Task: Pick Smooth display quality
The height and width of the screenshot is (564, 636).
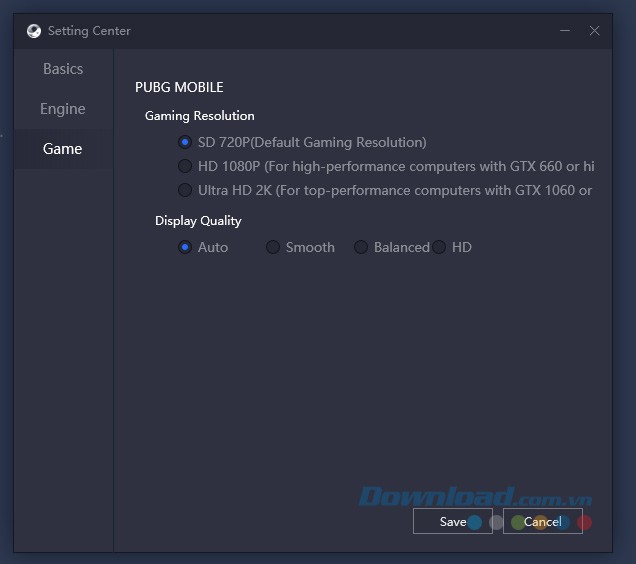Action: (273, 247)
